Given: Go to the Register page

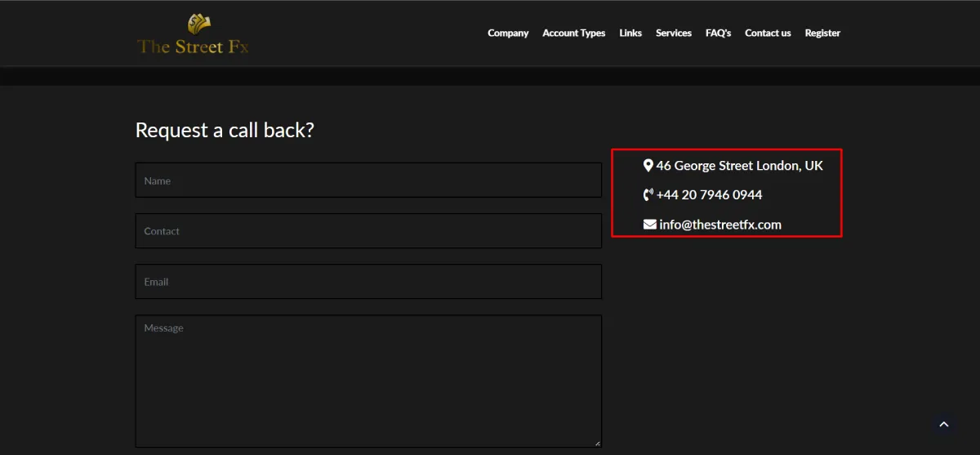Looking at the screenshot, I should [x=822, y=33].
